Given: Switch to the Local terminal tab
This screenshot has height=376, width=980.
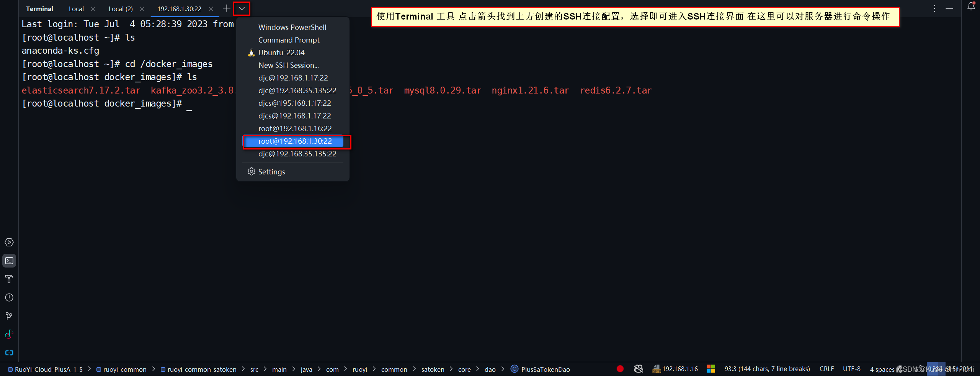Looking at the screenshot, I should pos(76,9).
